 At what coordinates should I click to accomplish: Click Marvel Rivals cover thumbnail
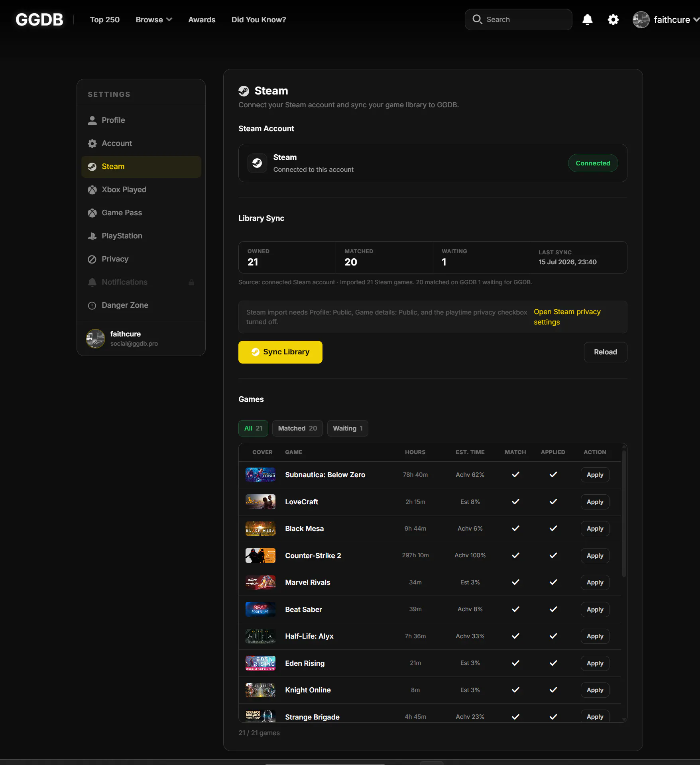click(x=260, y=582)
